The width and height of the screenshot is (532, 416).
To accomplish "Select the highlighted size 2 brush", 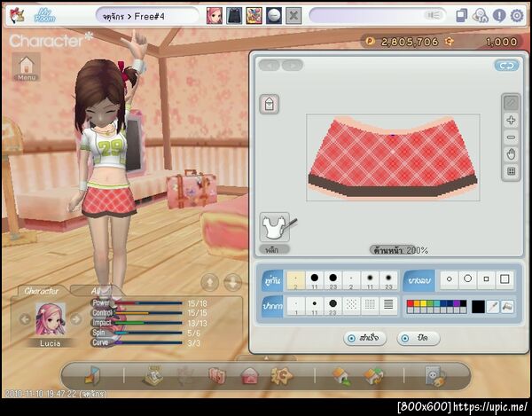I will click(296, 280).
